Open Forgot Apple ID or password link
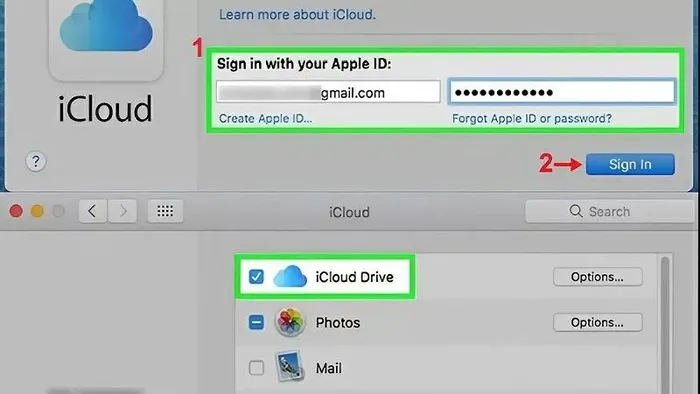The image size is (700, 394). click(532, 118)
